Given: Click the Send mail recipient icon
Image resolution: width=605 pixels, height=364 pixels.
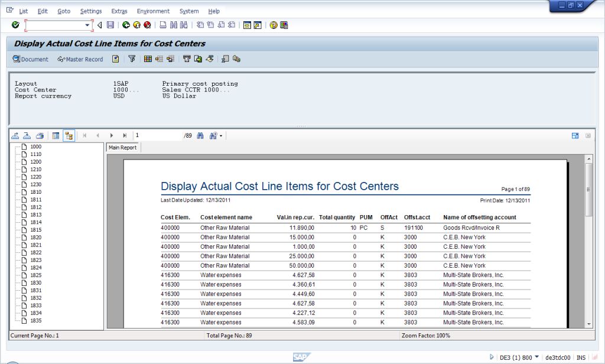Looking at the screenshot, I should pos(210,58).
